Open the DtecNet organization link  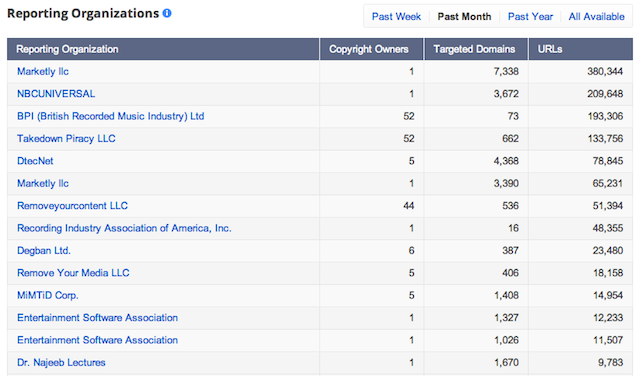(x=35, y=161)
